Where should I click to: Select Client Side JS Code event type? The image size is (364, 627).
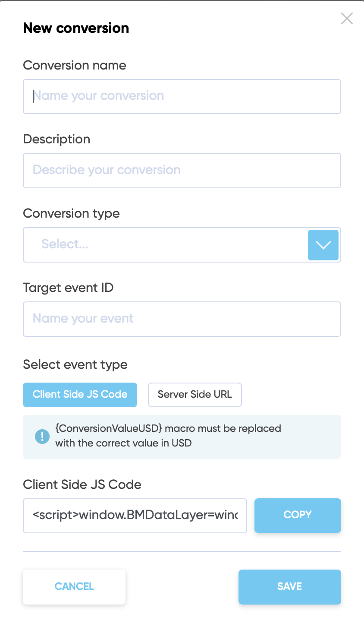click(80, 395)
